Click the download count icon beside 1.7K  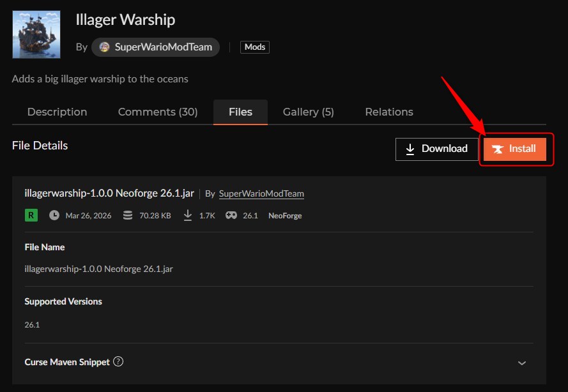(x=188, y=215)
